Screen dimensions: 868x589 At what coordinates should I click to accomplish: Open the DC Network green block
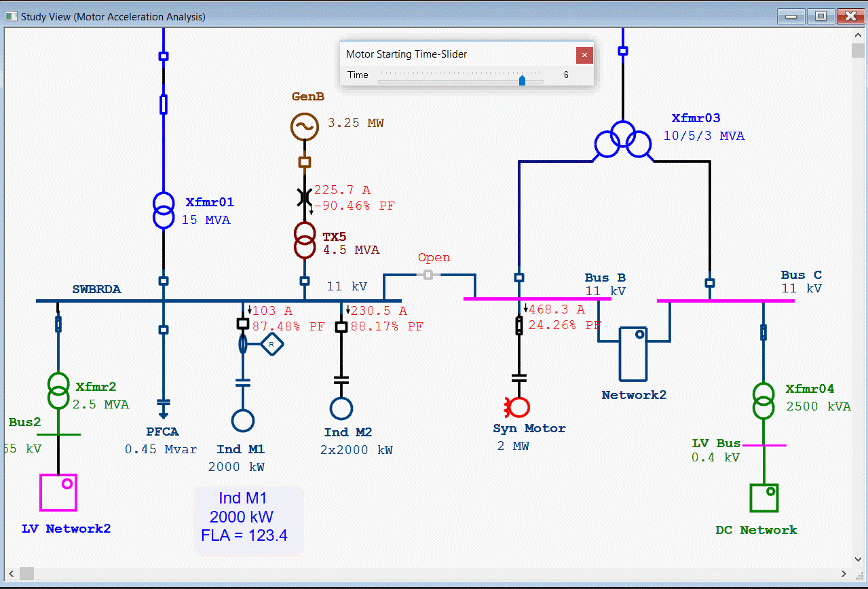(763, 498)
